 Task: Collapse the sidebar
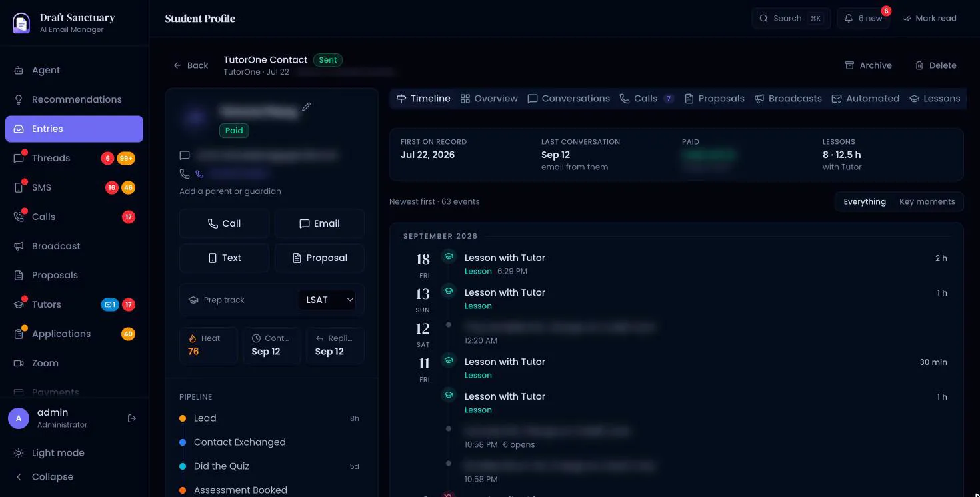(74, 476)
